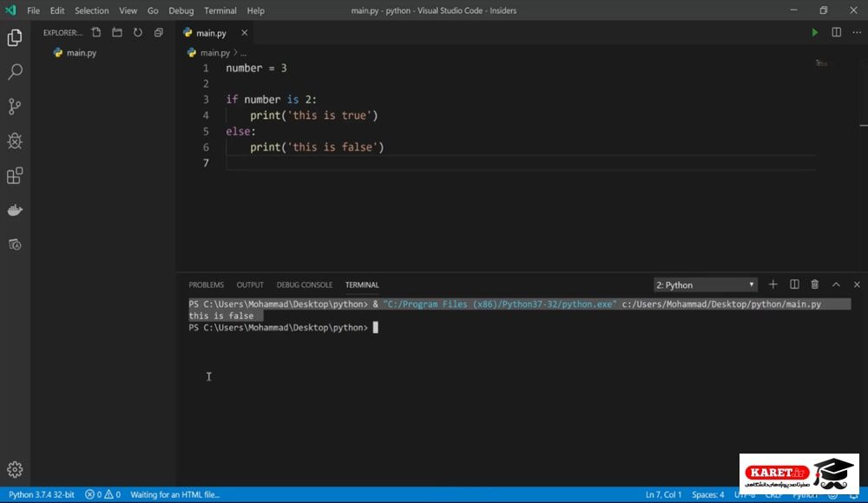Image resolution: width=868 pixels, height=503 pixels.
Task: Maximize the panel with the up chevron
Action: [x=836, y=284]
